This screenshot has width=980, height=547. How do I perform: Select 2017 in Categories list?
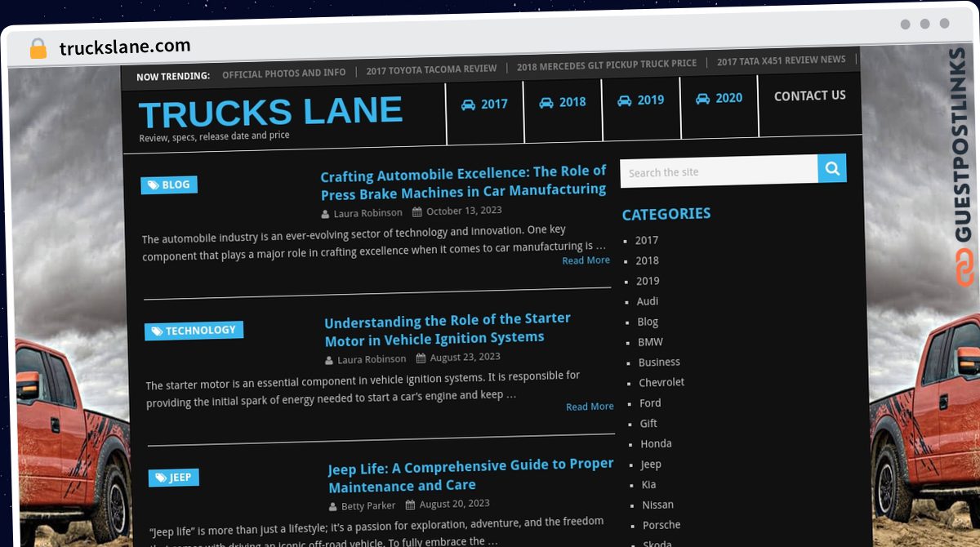tap(647, 240)
